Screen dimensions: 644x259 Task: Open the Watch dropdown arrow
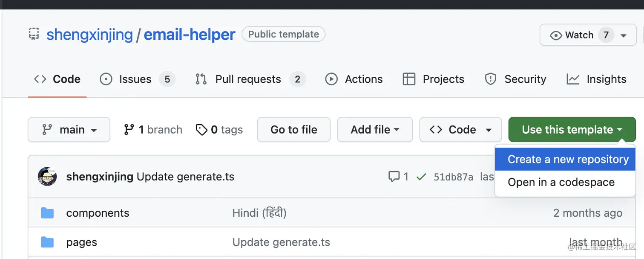pyautogui.click(x=624, y=35)
